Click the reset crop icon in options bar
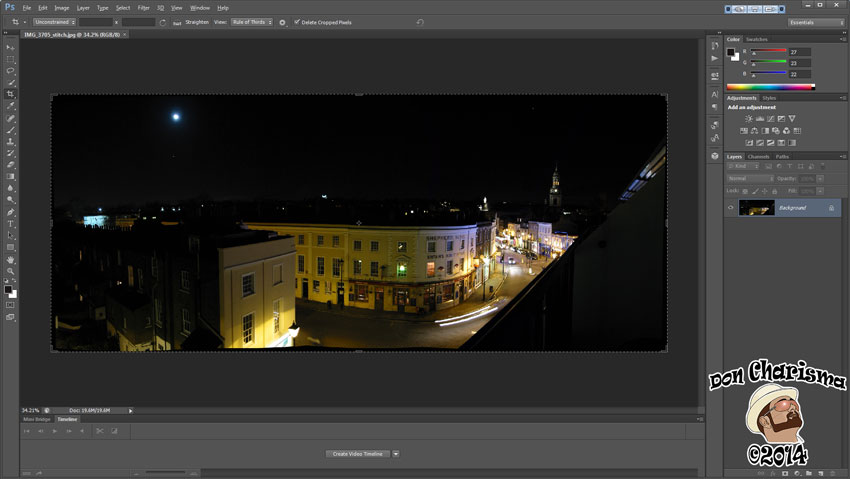This screenshot has height=479, width=850. pos(420,21)
